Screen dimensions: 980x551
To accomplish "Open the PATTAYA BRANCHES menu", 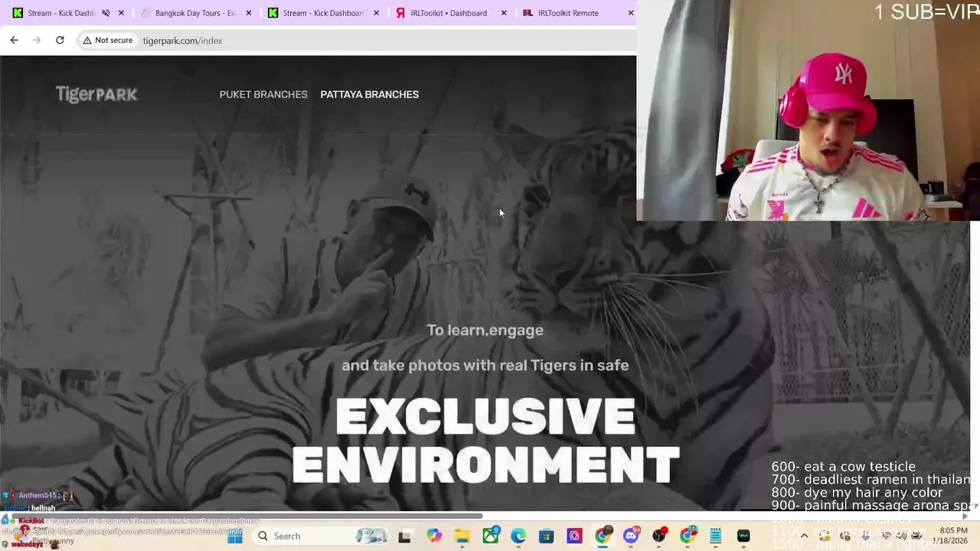I will pyautogui.click(x=369, y=94).
